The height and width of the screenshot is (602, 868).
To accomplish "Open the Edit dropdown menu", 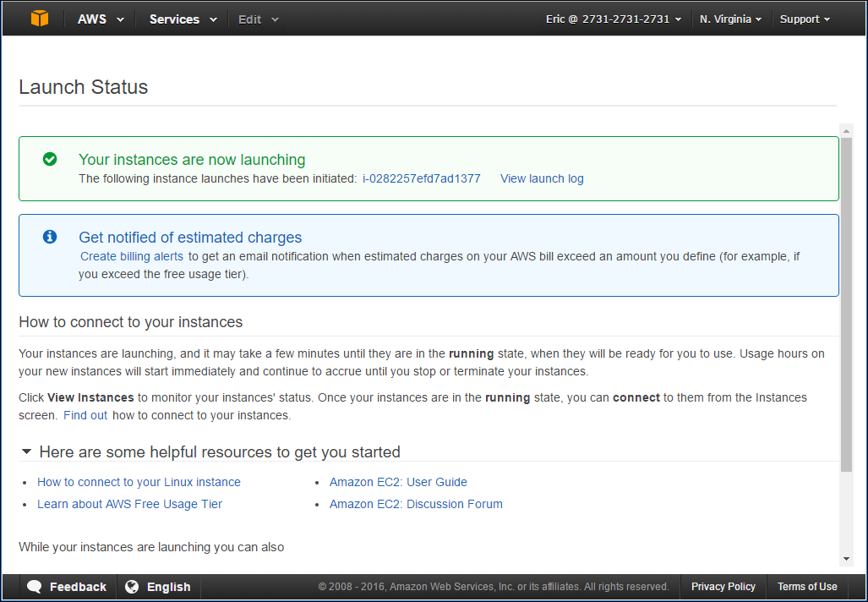I will (259, 19).
